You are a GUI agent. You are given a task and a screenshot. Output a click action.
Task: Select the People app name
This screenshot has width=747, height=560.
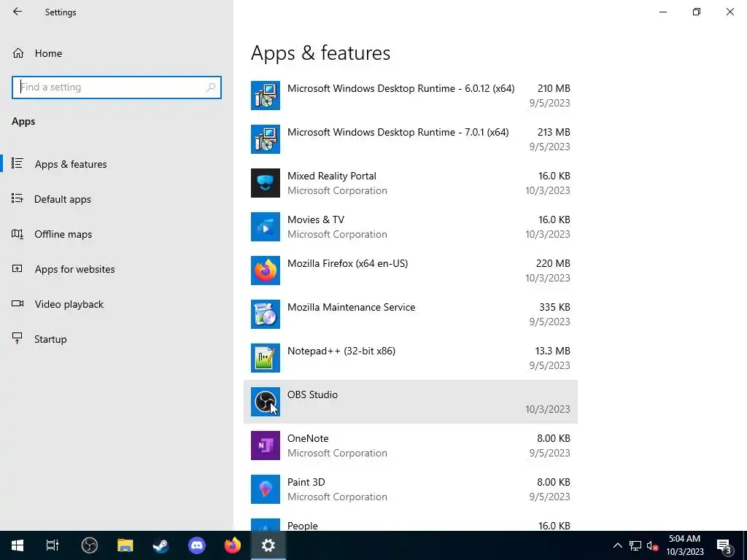click(302, 526)
